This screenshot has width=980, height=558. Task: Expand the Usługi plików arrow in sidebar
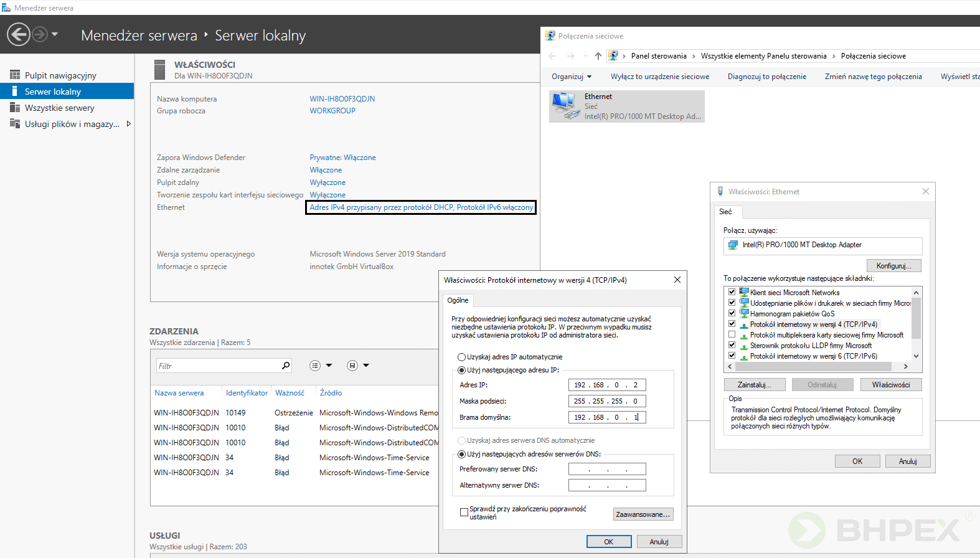click(128, 124)
